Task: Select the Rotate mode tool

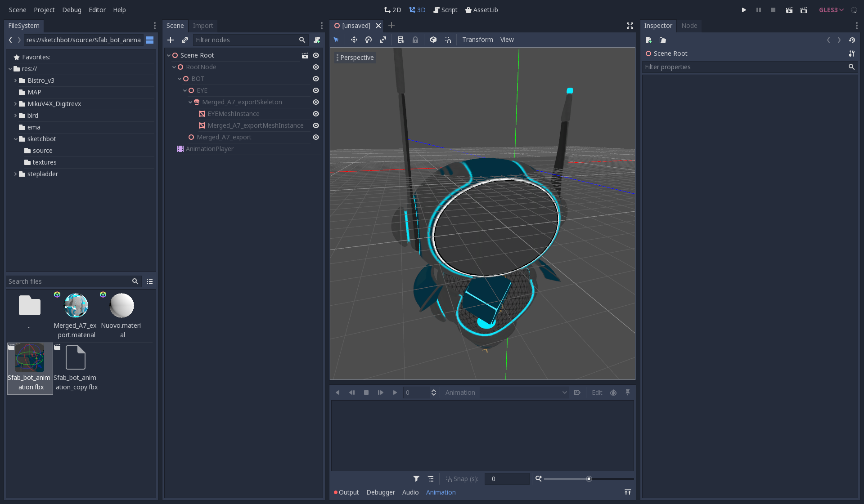Action: click(x=368, y=40)
